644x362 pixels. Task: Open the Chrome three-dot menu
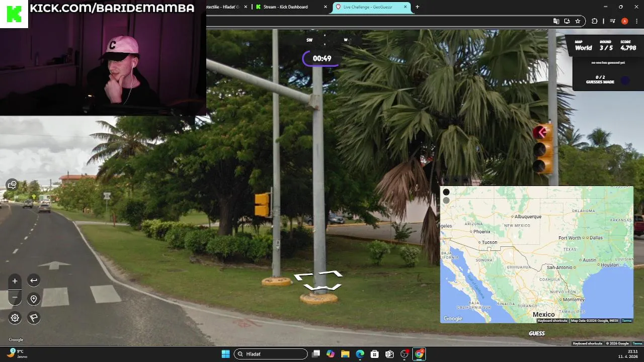coord(636,21)
